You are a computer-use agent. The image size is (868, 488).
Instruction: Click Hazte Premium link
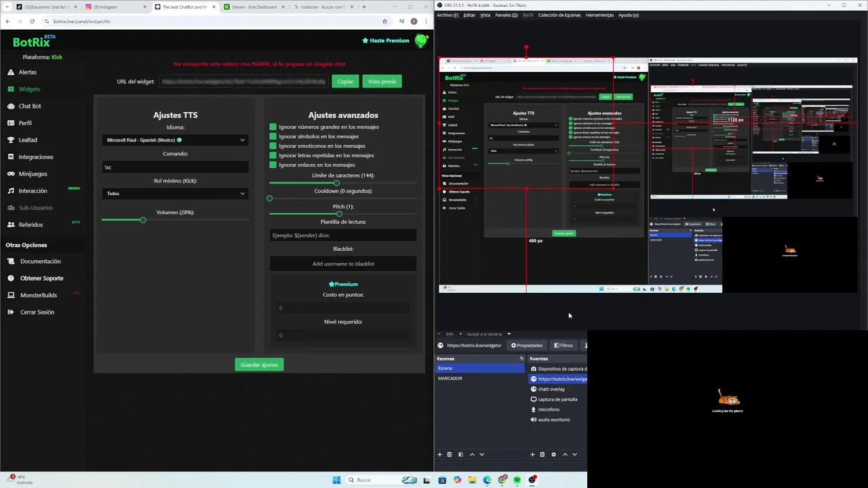[x=385, y=41]
